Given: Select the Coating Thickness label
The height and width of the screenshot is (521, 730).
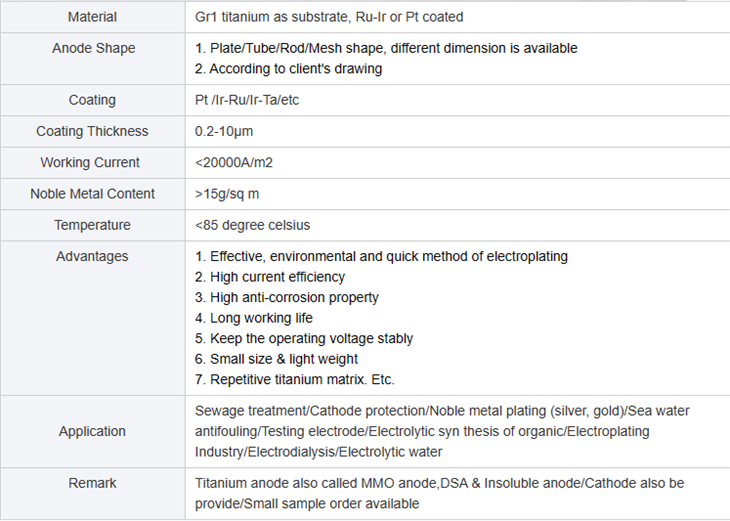Looking at the screenshot, I should coord(92,131).
